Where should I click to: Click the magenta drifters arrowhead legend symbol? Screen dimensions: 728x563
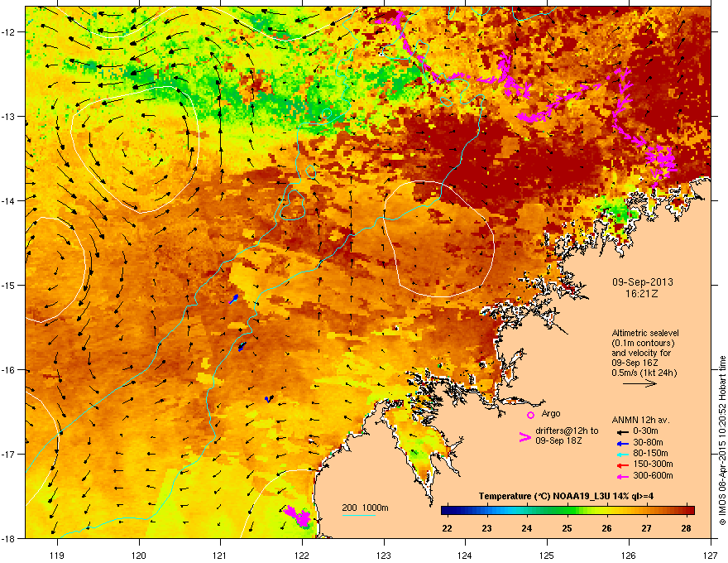pos(524,437)
